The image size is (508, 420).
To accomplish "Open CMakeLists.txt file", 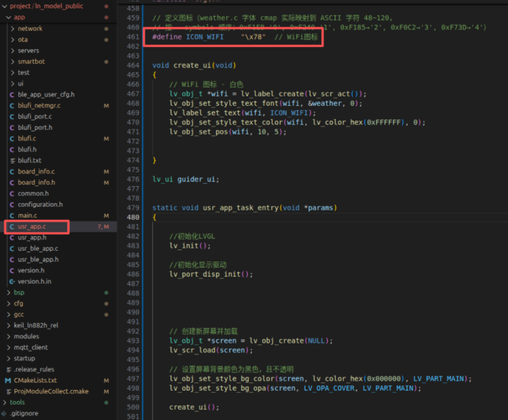I will point(35,380).
